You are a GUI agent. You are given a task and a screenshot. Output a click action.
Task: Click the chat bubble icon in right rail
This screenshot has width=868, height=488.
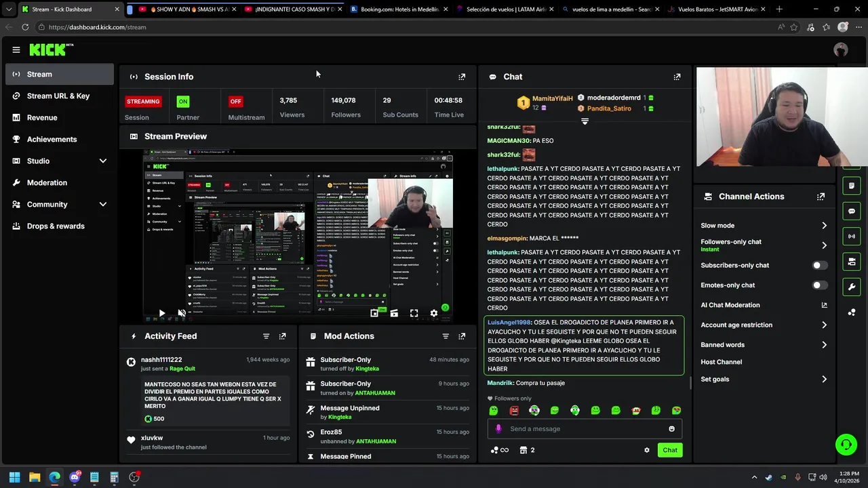point(852,211)
